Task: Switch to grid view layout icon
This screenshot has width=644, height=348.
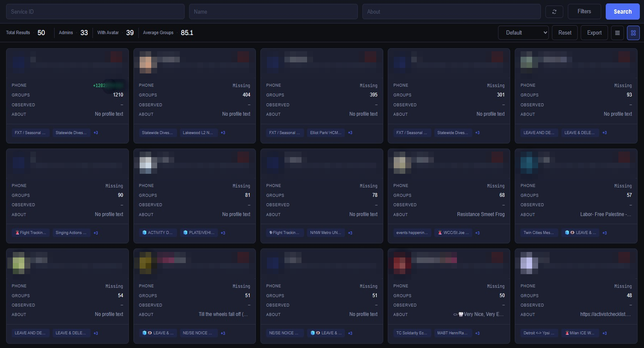Action: tap(633, 32)
